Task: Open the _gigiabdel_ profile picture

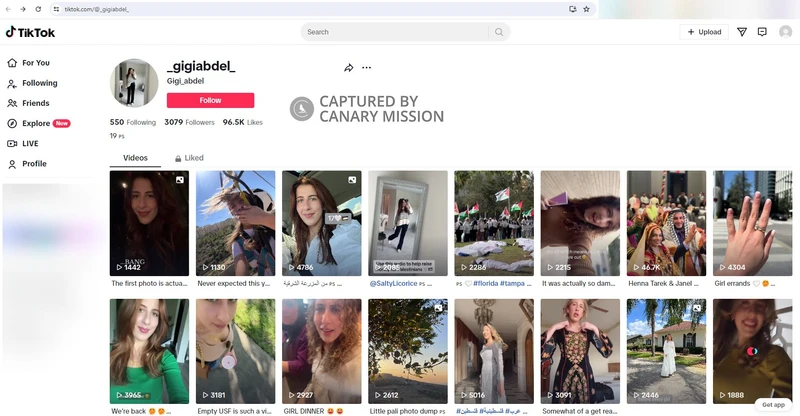Action: (134, 83)
